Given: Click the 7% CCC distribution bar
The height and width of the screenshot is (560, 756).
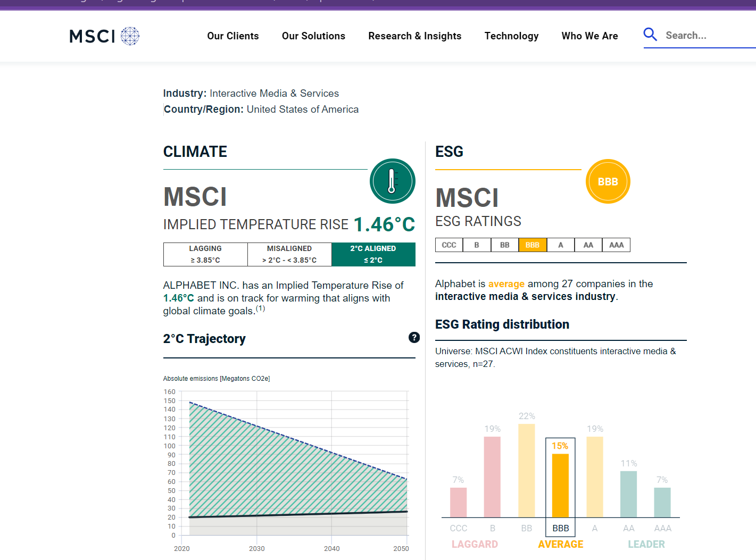Looking at the screenshot, I should pos(458,503).
